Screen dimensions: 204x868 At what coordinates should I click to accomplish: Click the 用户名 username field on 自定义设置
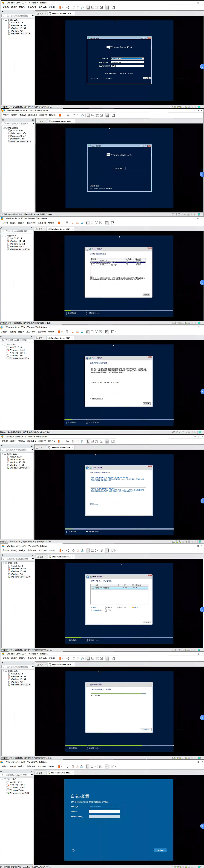click(x=104, y=807)
